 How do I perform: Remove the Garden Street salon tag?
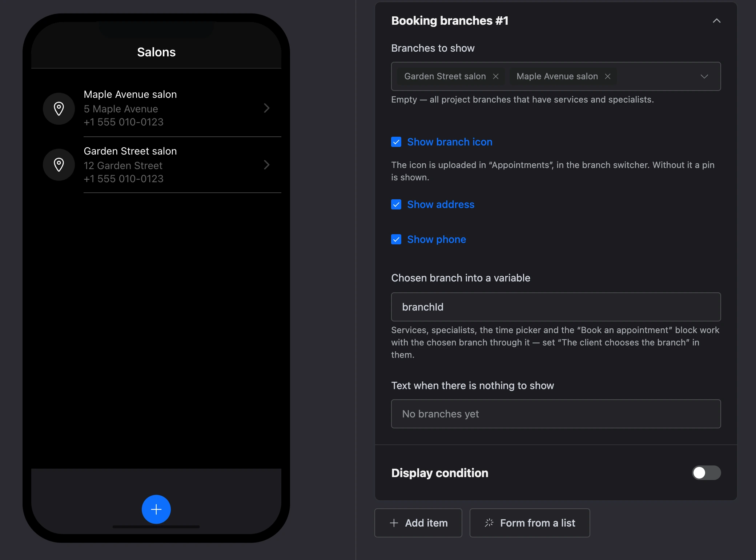click(x=496, y=76)
